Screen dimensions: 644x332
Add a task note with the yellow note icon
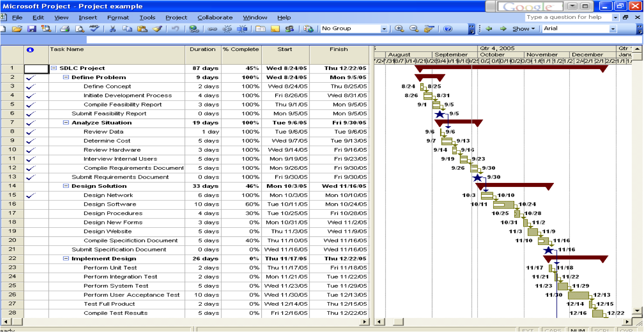[x=275, y=29]
